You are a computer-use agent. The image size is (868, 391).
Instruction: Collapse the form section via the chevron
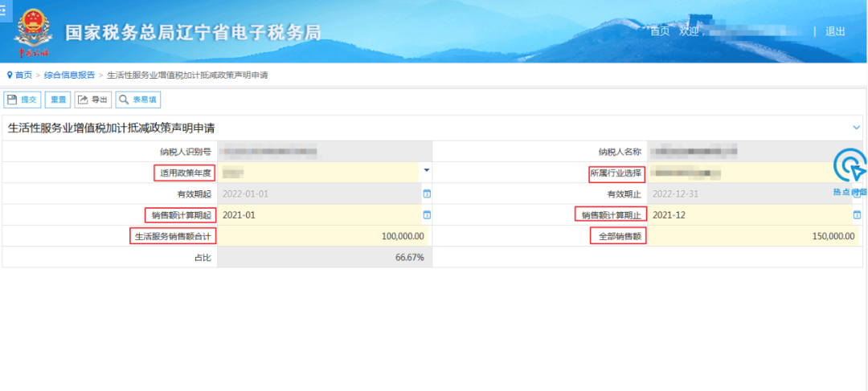(856, 128)
